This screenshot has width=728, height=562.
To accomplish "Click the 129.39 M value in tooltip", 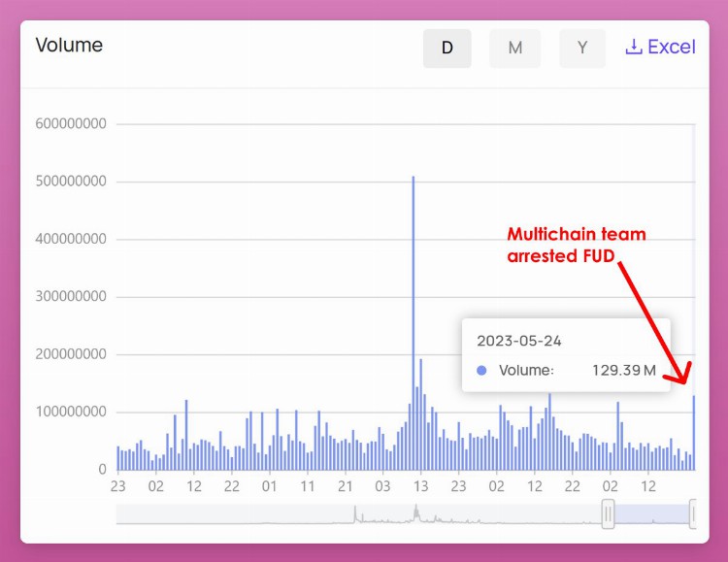I will click(x=624, y=371).
